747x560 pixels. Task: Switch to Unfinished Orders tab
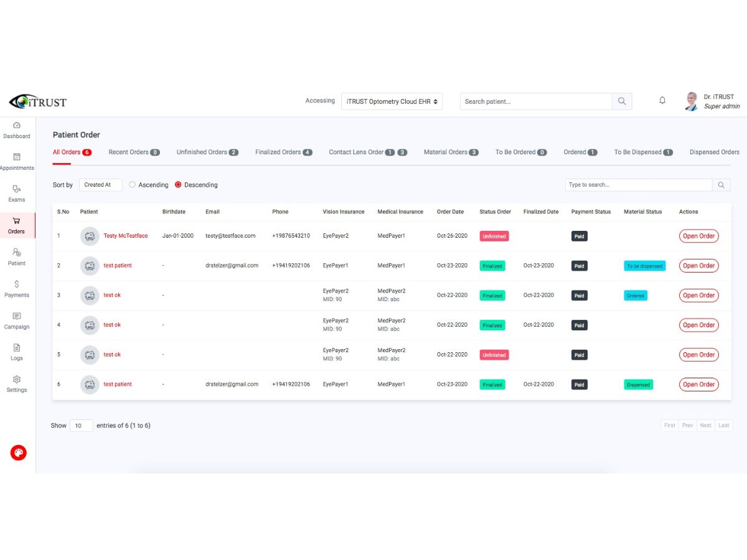point(207,152)
